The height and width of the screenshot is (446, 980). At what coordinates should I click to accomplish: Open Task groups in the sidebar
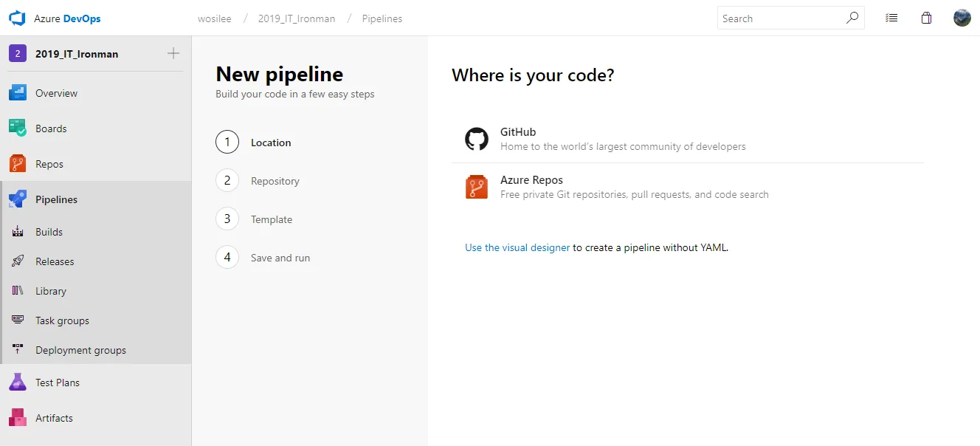[62, 320]
